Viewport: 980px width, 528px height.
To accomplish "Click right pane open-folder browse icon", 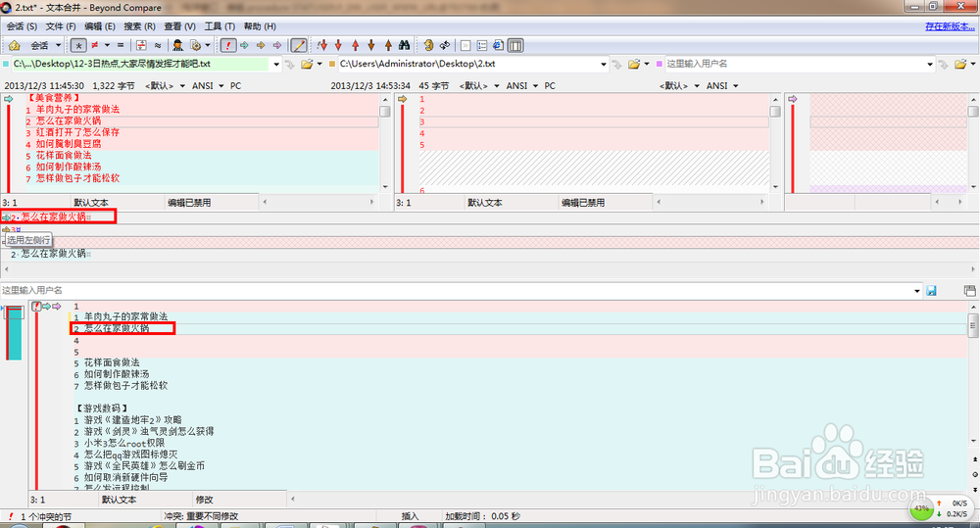I will 960,64.
